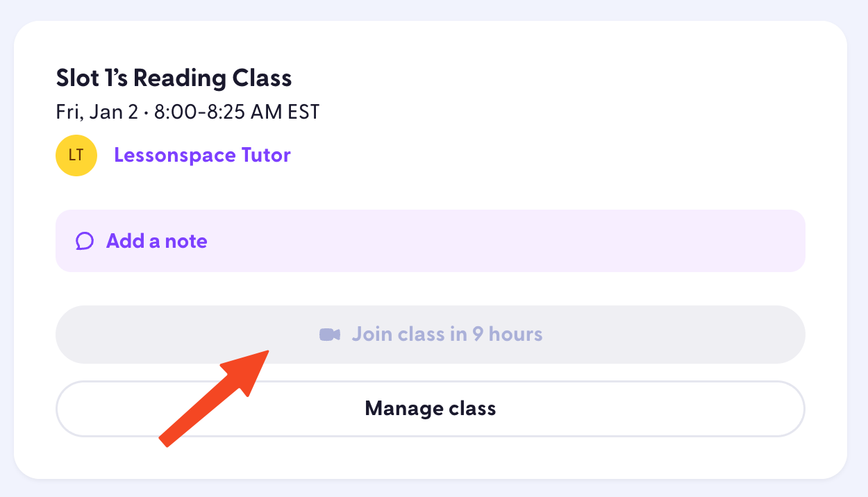Click the 9 hours countdown text
868x497 pixels.
point(508,335)
